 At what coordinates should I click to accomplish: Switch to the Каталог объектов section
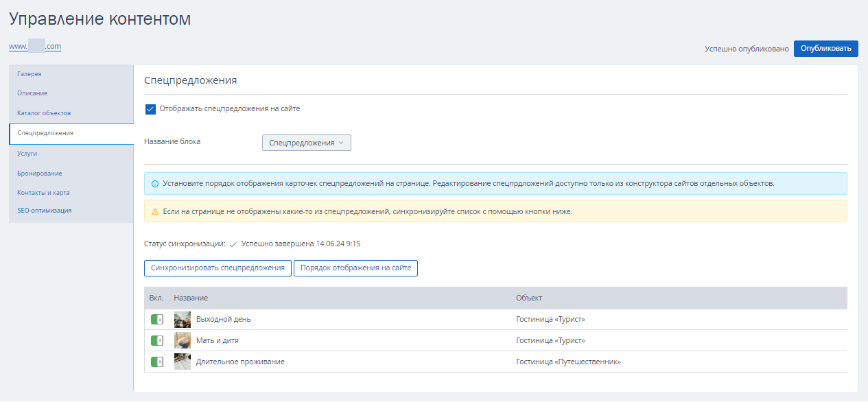[44, 113]
